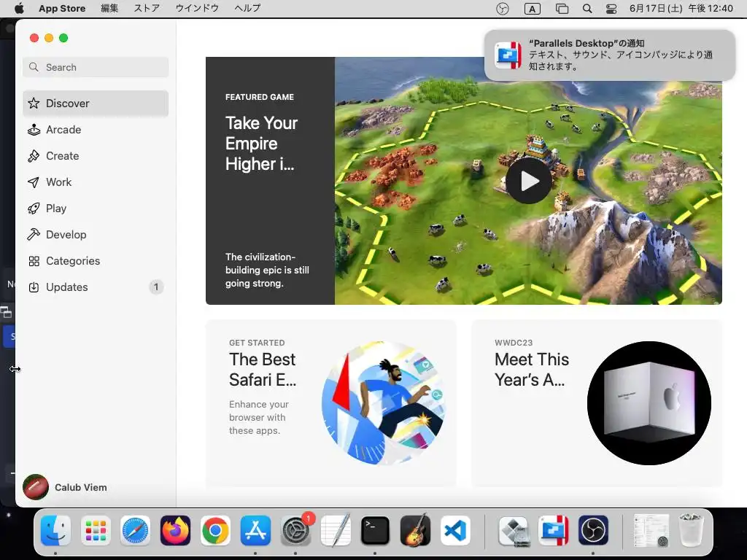Open the WWDC23 Apple cube image
Screen dimensions: 747x560
[649, 402]
